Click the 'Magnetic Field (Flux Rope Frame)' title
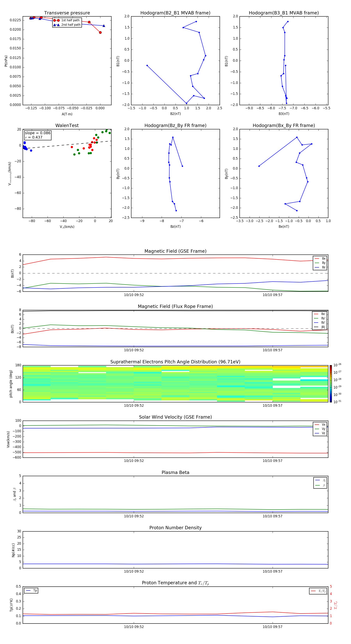Viewport: 351px width, 644px height. [175, 307]
